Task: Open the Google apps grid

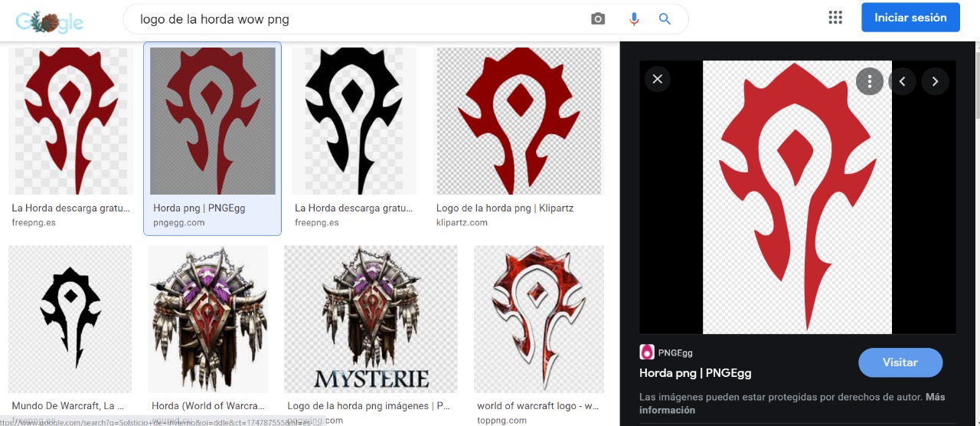Action: point(835,18)
